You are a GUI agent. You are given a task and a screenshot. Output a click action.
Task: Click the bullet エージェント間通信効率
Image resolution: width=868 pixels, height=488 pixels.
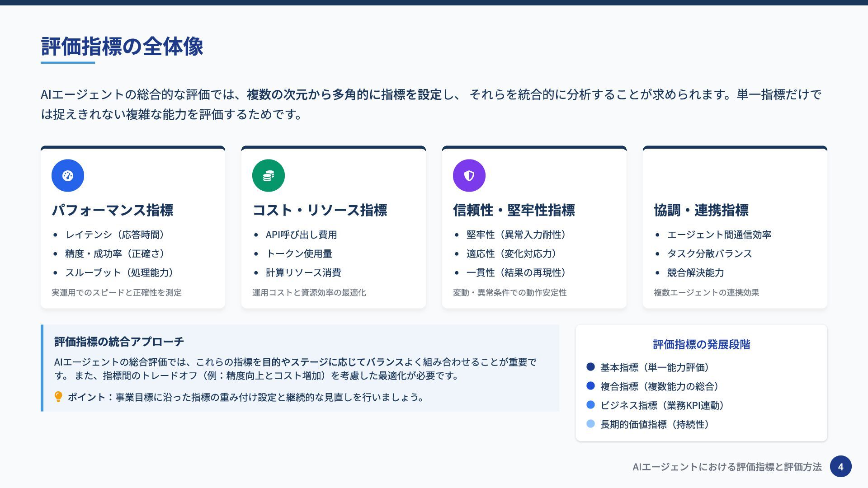coord(719,235)
